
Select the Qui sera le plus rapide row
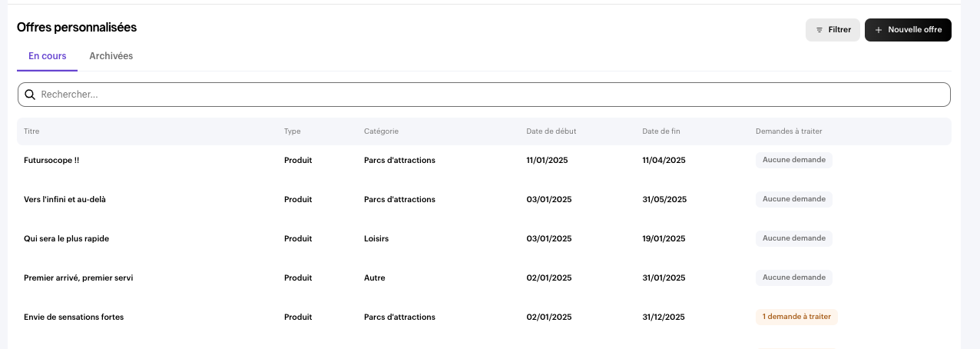(66, 238)
